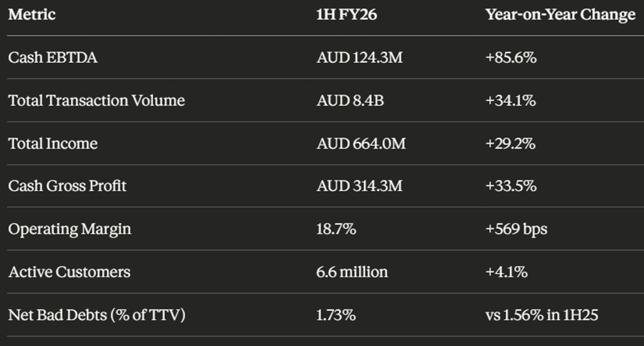Viewport: 644px width, 346px height.
Task: Select the AUD 8.4B value
Action: [x=351, y=101]
